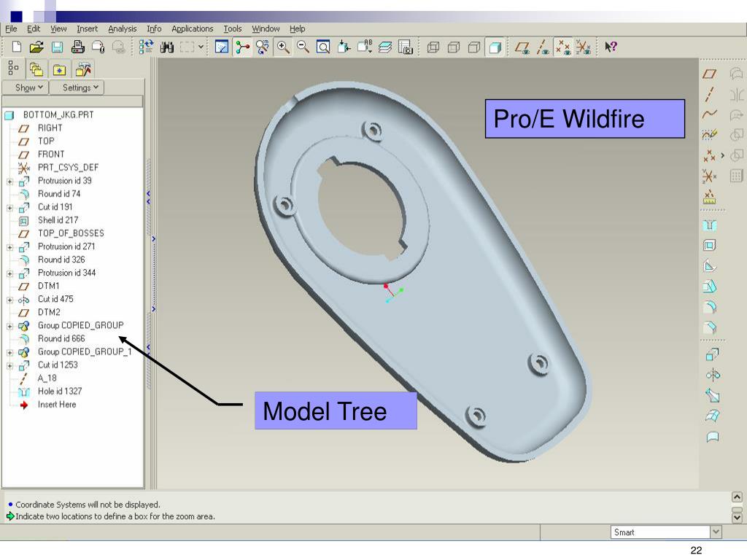Viewport: 747px width, 560px height.
Task: Open the Analysis menu
Action: [x=123, y=28]
